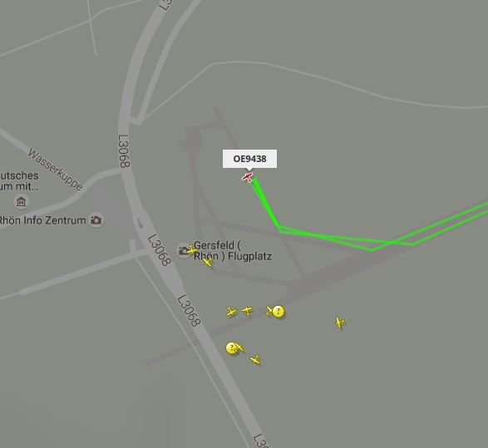Viewport: 488px width, 448px height.
Task: Select aircraft touching the upper question mark marker
Action: click(x=269, y=311)
